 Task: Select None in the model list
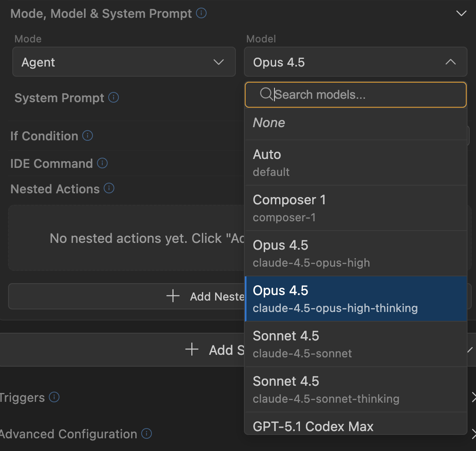click(x=356, y=123)
